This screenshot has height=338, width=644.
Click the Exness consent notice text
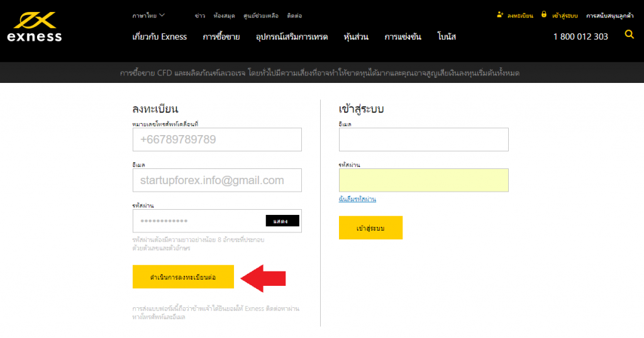(x=216, y=313)
